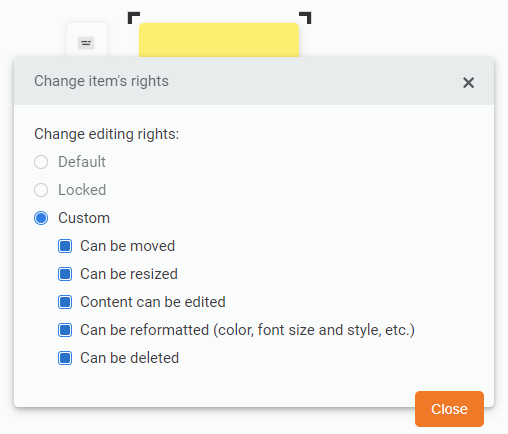
Task: Click the text caption icon above the dialog
Action: pyautogui.click(x=86, y=43)
